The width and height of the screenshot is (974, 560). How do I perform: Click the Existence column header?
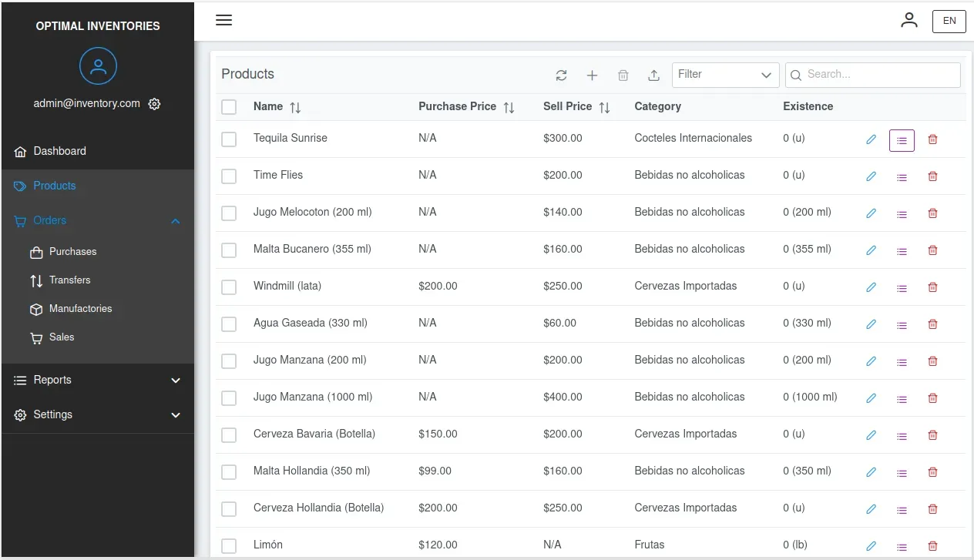click(x=808, y=106)
